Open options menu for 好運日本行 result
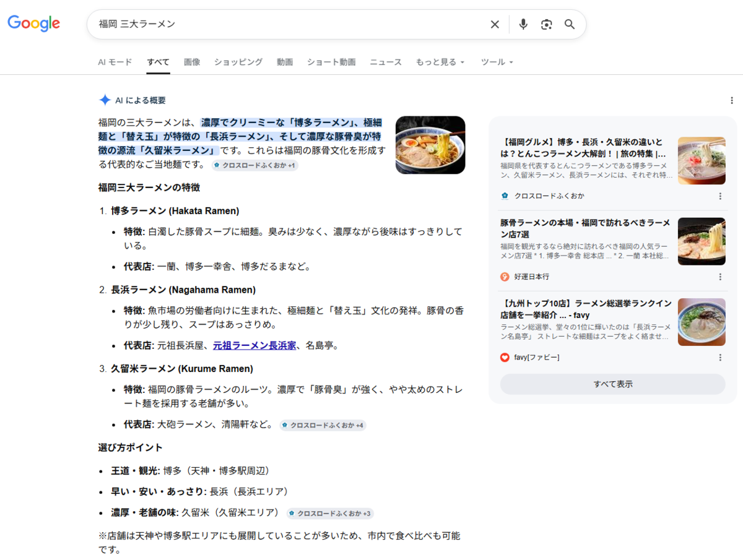 (720, 277)
